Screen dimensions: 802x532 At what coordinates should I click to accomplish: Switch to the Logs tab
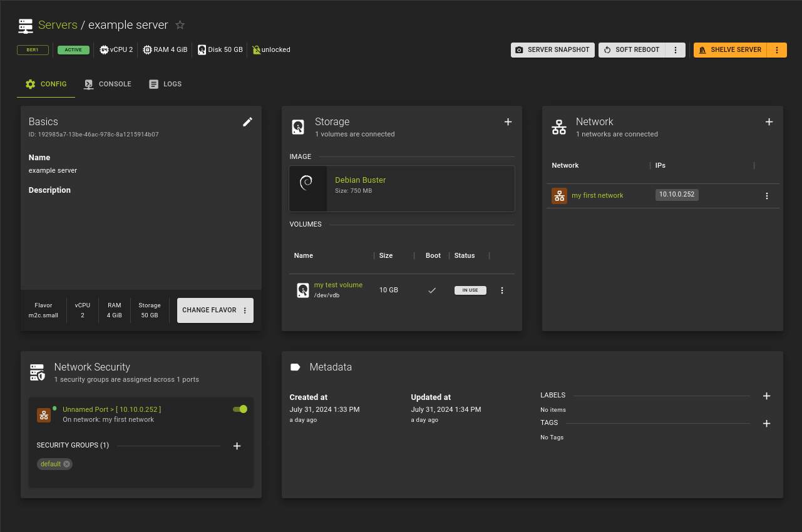tap(165, 84)
